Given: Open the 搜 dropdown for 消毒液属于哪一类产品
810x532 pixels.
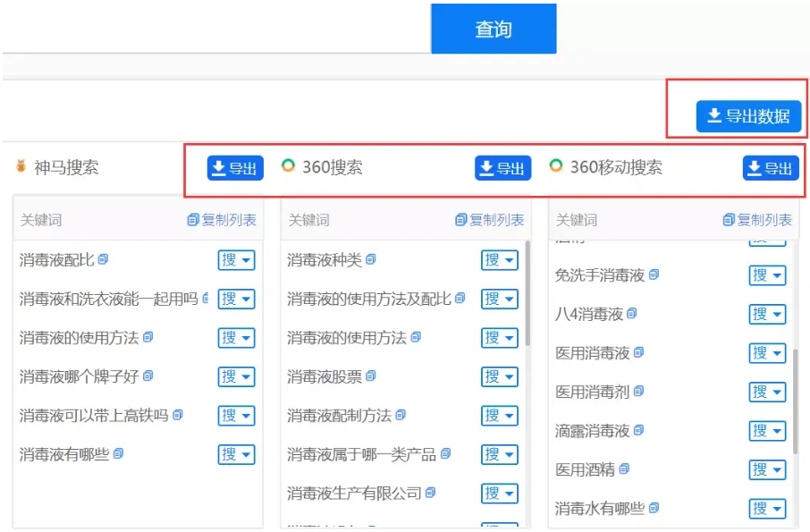Looking at the screenshot, I should click(x=500, y=454).
